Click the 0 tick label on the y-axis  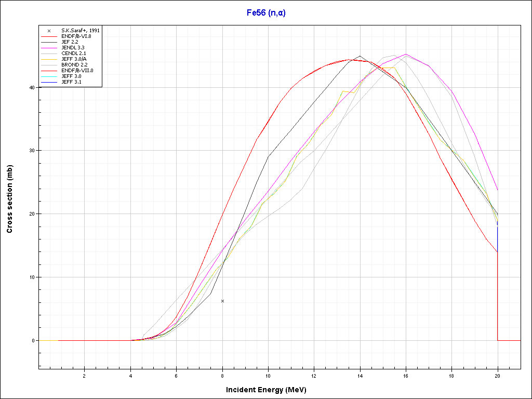(x=33, y=340)
